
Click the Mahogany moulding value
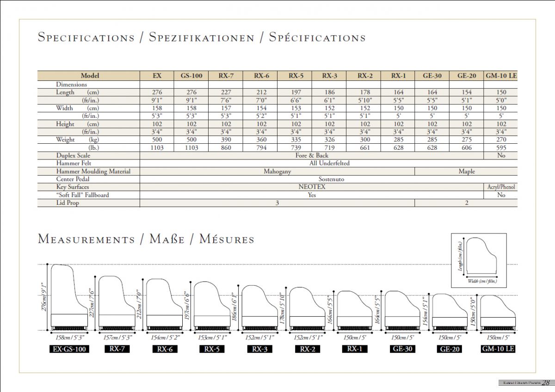coord(277,171)
